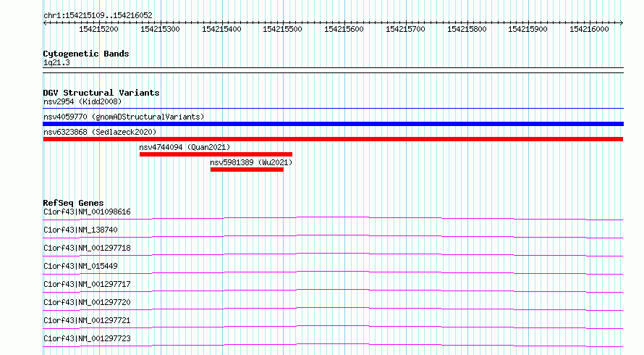Click the DGV Structural Variants track title
This screenshot has width=644, height=355.
pos(101,93)
